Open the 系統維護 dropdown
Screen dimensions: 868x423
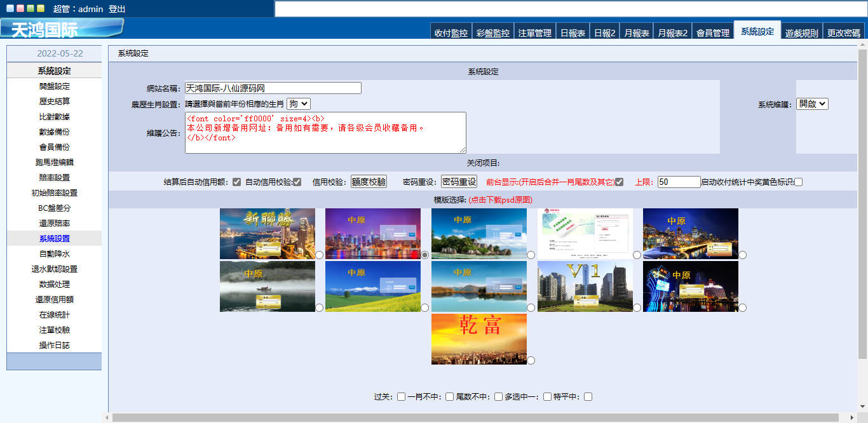click(812, 104)
